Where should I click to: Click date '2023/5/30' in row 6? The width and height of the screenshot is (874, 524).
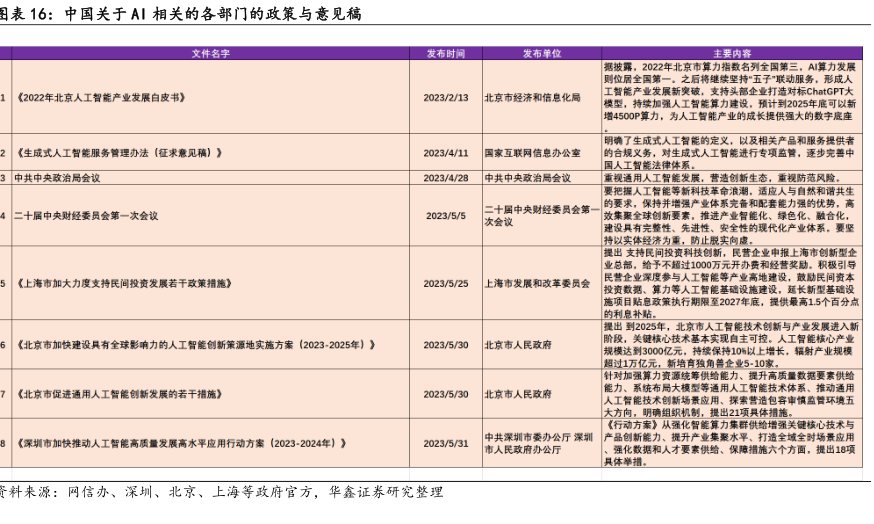pos(445,345)
